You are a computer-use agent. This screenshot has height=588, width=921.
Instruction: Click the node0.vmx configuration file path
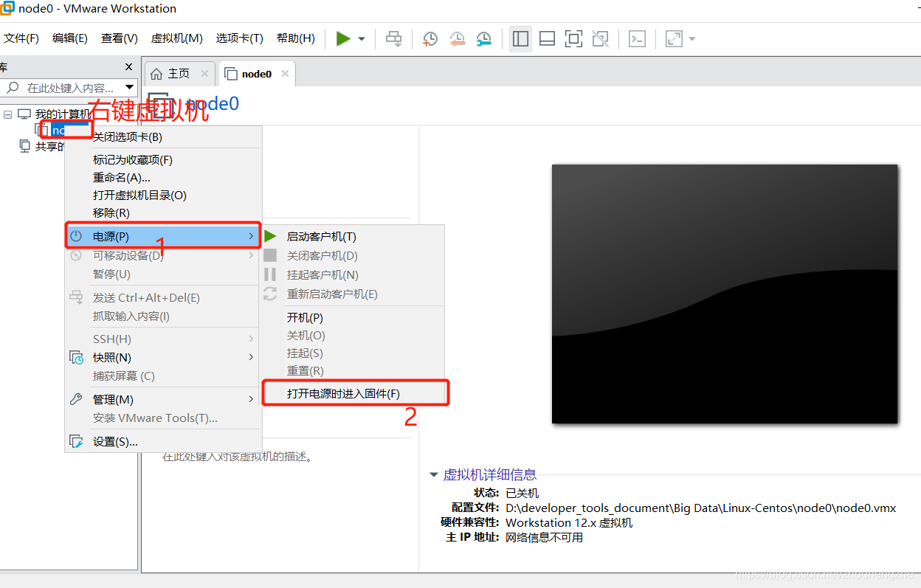point(700,508)
